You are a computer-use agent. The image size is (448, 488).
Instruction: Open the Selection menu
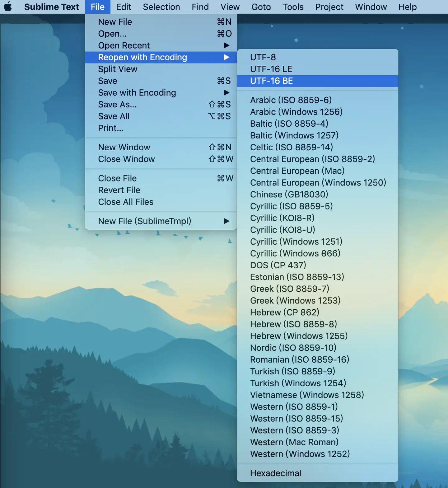pos(161,7)
